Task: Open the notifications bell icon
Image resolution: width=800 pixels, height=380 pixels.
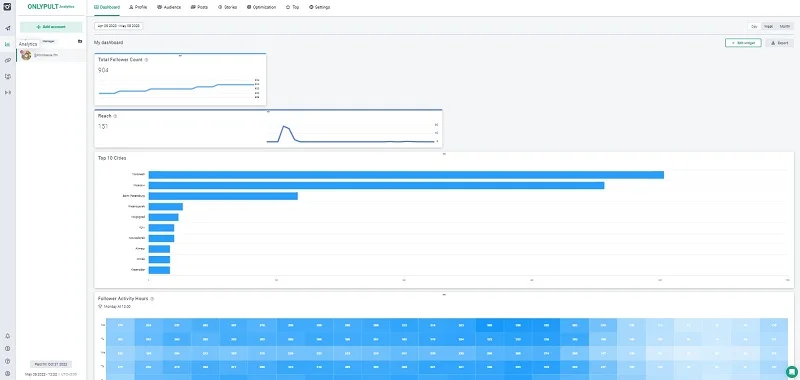Action: (x=7, y=336)
